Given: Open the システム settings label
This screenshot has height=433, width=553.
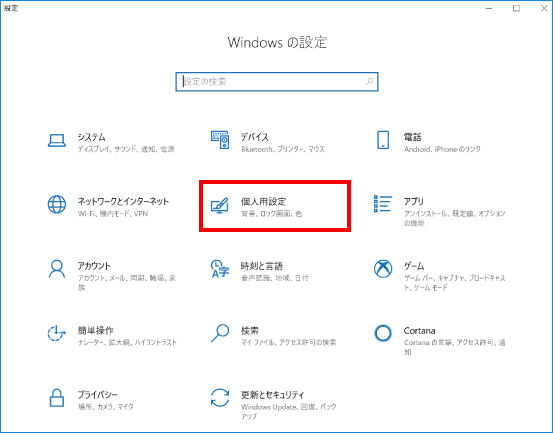Looking at the screenshot, I should pyautogui.click(x=92, y=137).
